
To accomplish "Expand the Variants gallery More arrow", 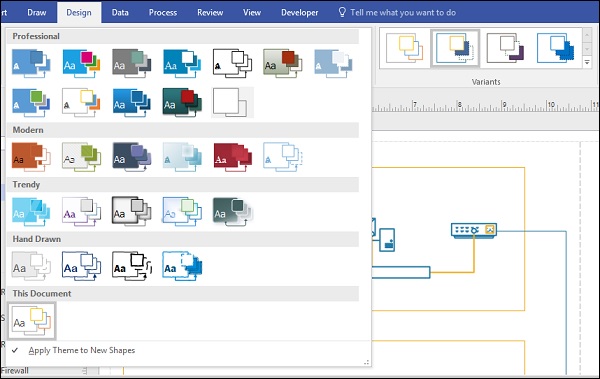I will 587,62.
